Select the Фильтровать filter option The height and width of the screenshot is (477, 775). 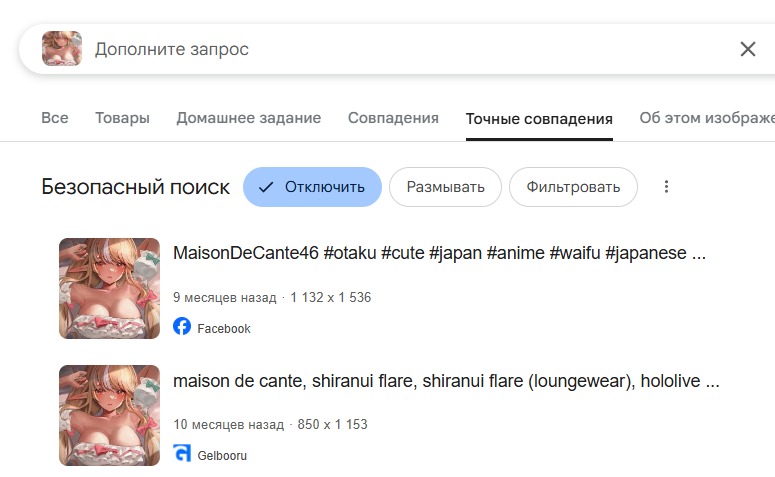(x=573, y=187)
